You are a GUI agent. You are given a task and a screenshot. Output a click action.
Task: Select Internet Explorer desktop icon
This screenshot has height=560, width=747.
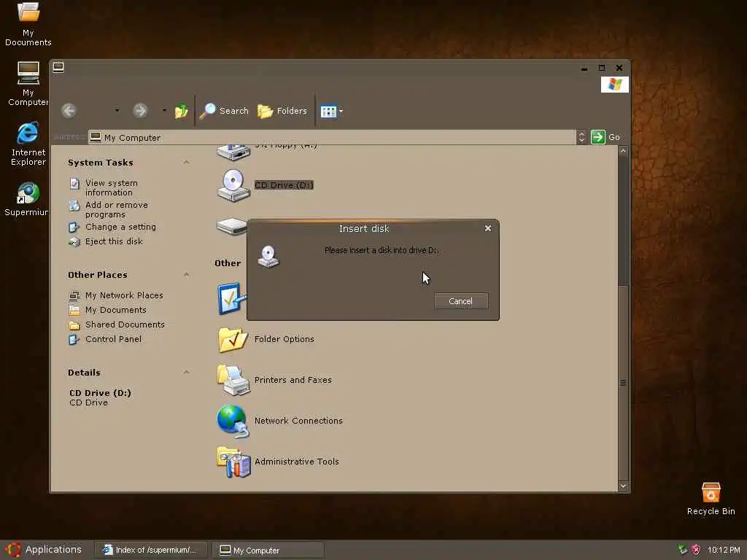28,144
